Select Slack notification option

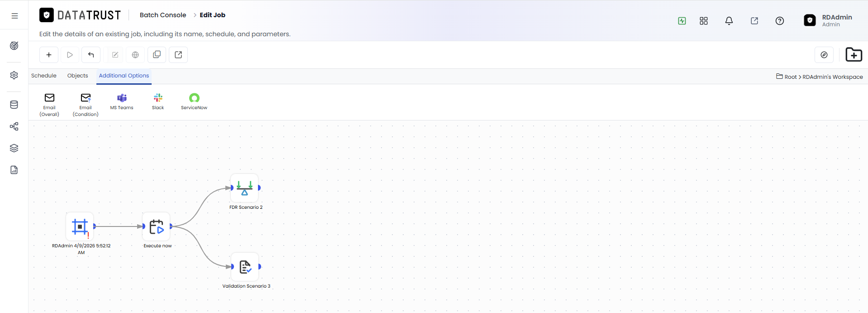click(x=158, y=101)
